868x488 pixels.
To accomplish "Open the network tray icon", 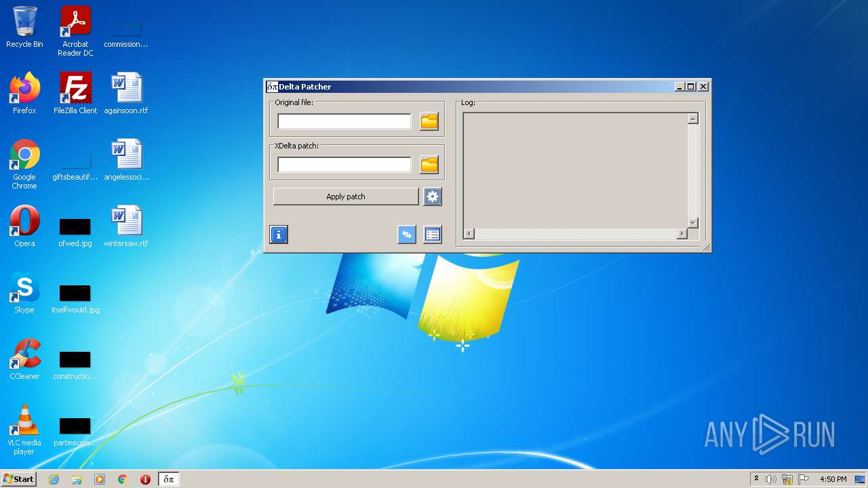I will pos(787,479).
